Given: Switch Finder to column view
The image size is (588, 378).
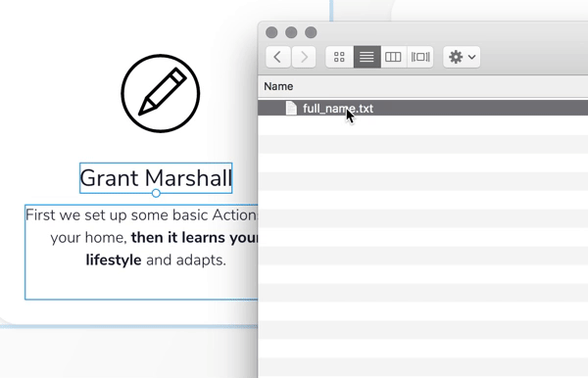Looking at the screenshot, I should 393,57.
